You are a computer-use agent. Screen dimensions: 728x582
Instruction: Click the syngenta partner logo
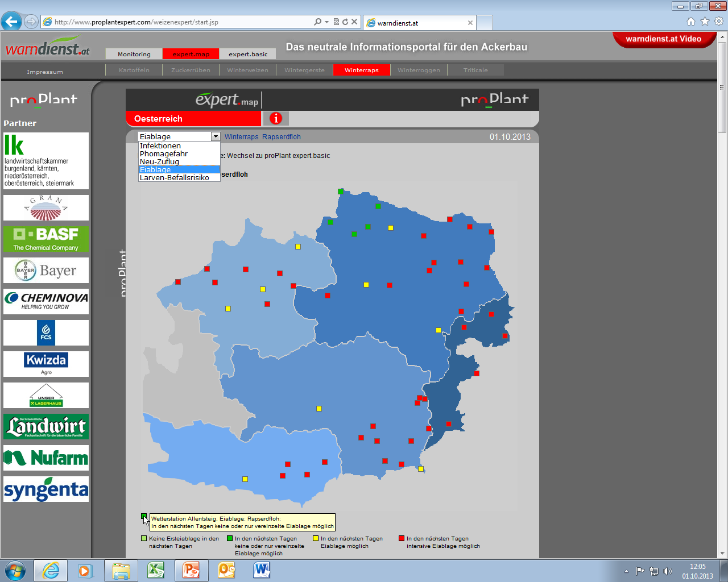pyautogui.click(x=46, y=489)
